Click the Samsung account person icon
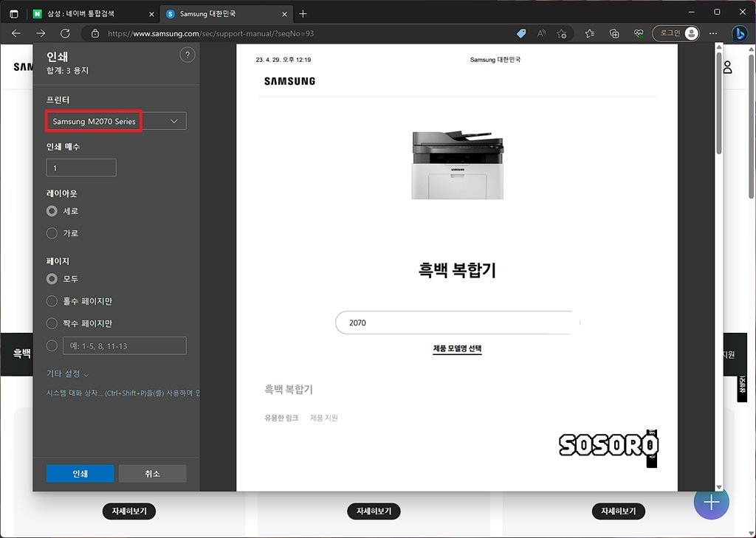756x538 pixels. click(727, 67)
